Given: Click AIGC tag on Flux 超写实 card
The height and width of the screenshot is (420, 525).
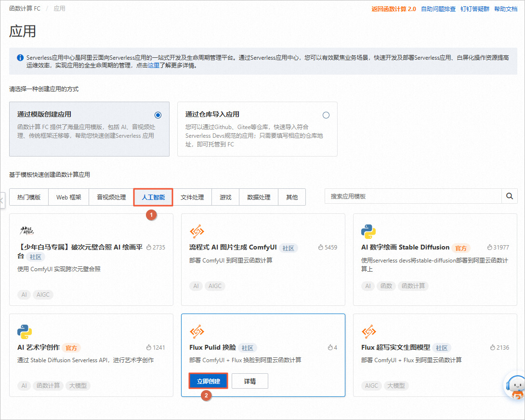Looking at the screenshot, I should coord(371,386).
